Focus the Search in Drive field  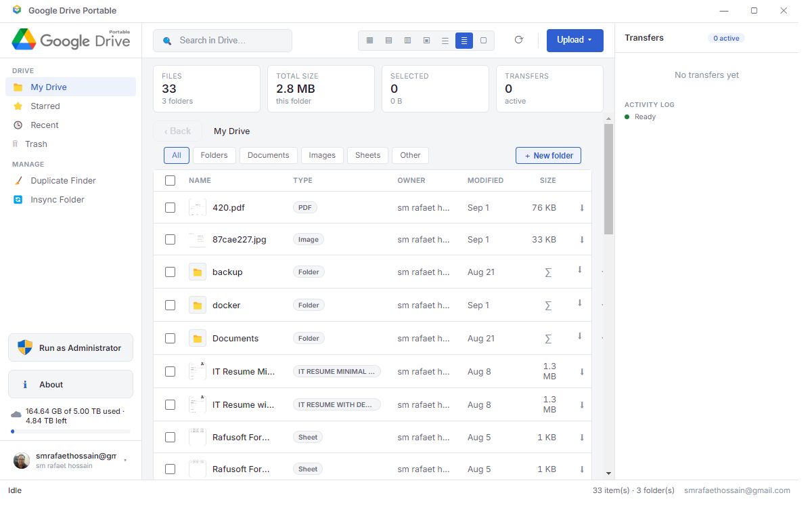click(x=223, y=41)
